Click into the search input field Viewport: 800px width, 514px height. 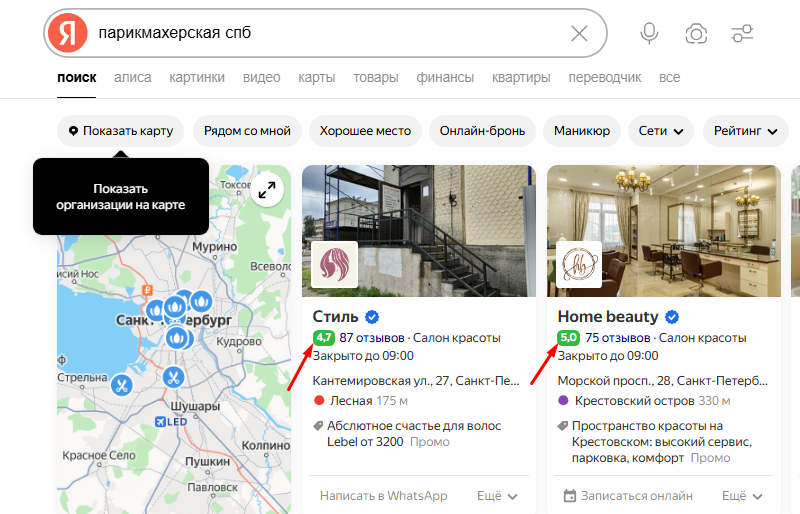click(x=327, y=33)
